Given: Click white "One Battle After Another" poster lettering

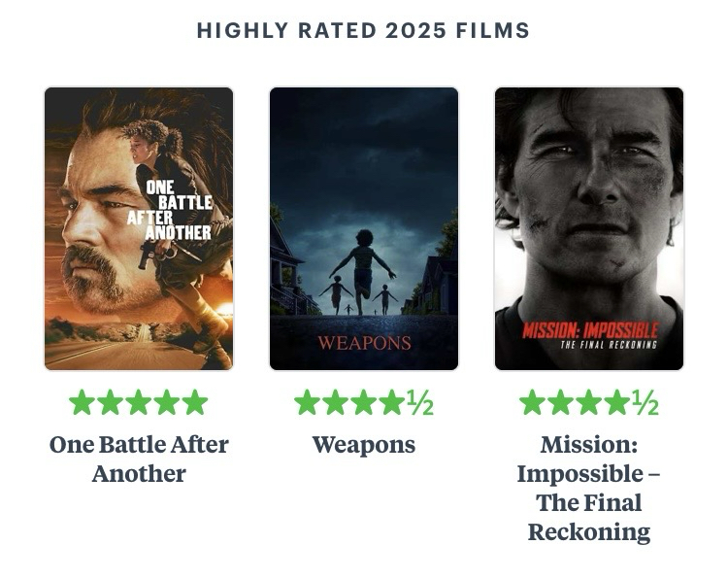Looking at the screenshot, I should [x=170, y=210].
